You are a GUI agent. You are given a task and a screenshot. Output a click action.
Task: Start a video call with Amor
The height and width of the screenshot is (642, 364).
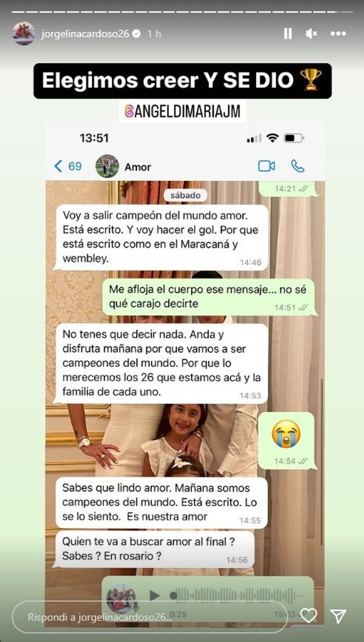(x=267, y=166)
